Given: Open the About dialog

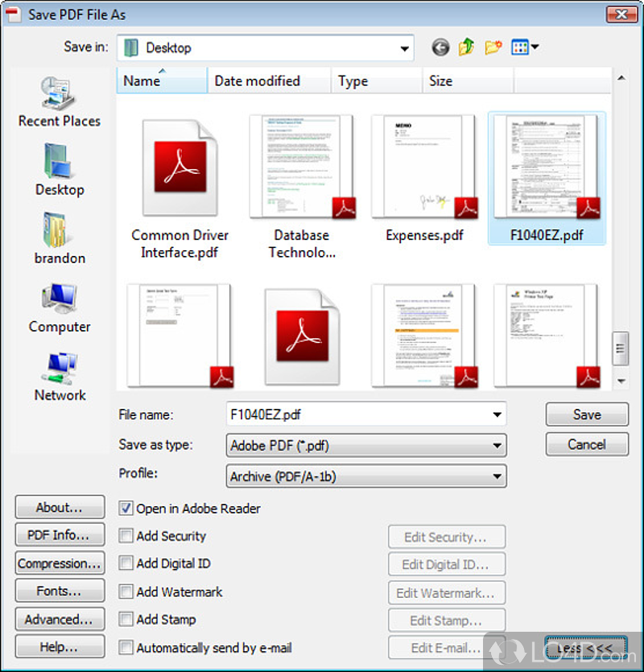Looking at the screenshot, I should [60, 507].
